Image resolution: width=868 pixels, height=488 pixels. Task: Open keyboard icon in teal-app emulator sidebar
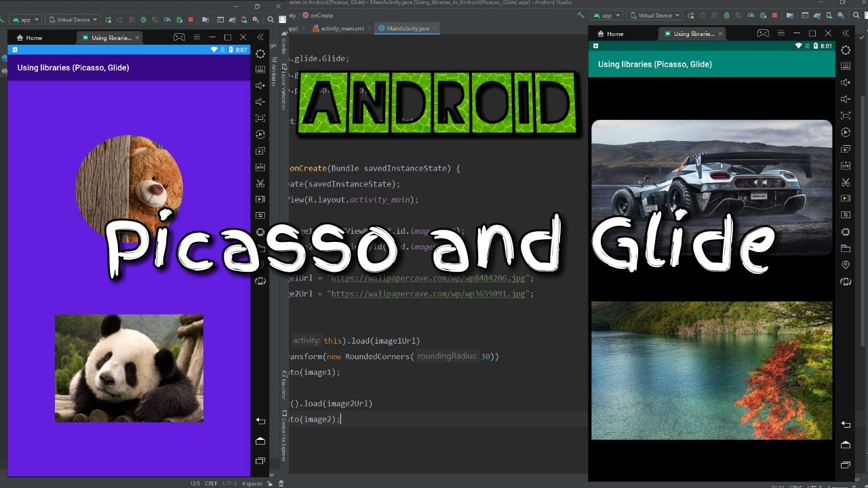click(846, 66)
